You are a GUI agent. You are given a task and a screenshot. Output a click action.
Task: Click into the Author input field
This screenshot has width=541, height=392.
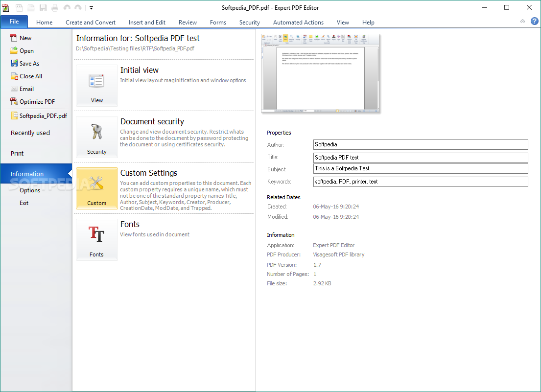pos(421,144)
